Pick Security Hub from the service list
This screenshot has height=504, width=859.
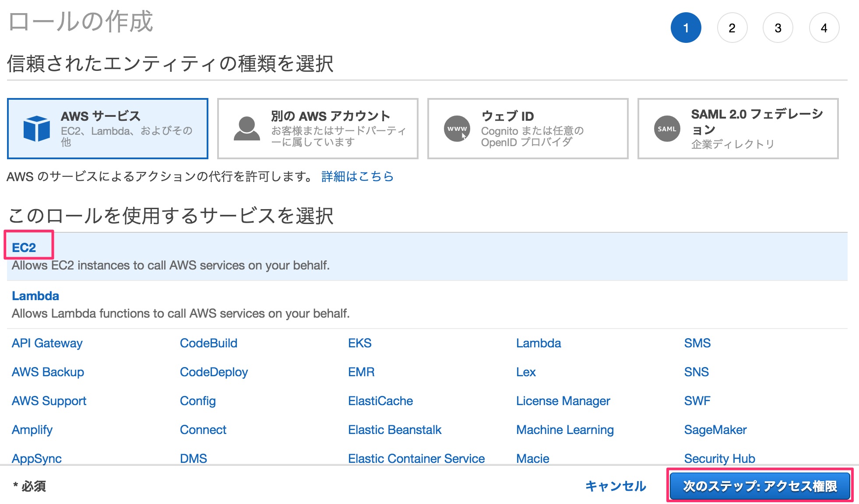719,458
